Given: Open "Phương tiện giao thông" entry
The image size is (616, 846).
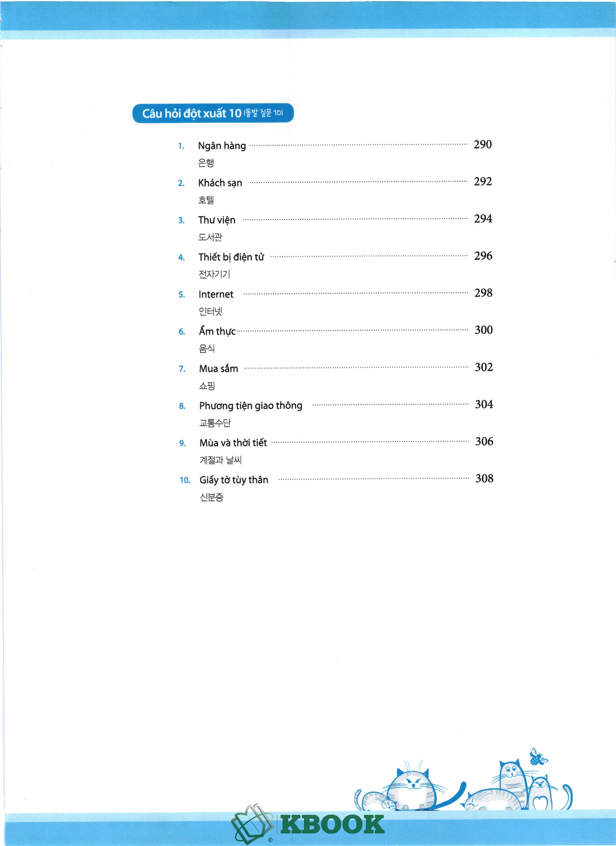Looking at the screenshot, I should 250,406.
